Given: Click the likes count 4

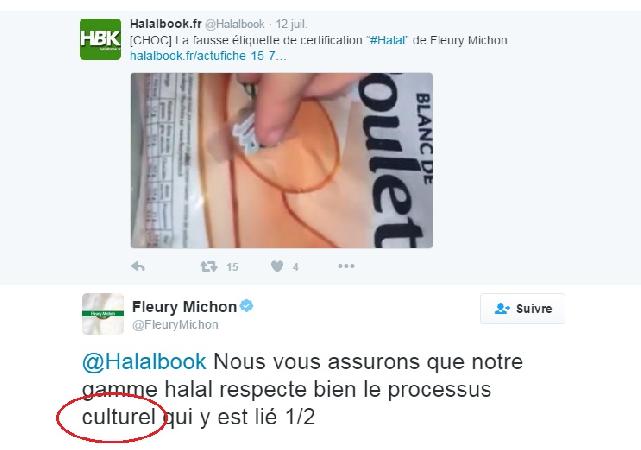Looking at the screenshot, I should [296, 267].
